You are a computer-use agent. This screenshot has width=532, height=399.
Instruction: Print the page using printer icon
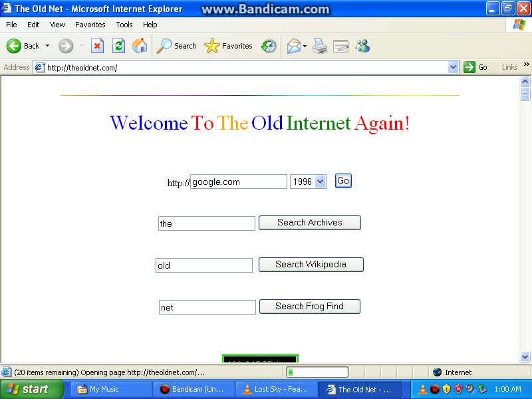coord(320,46)
